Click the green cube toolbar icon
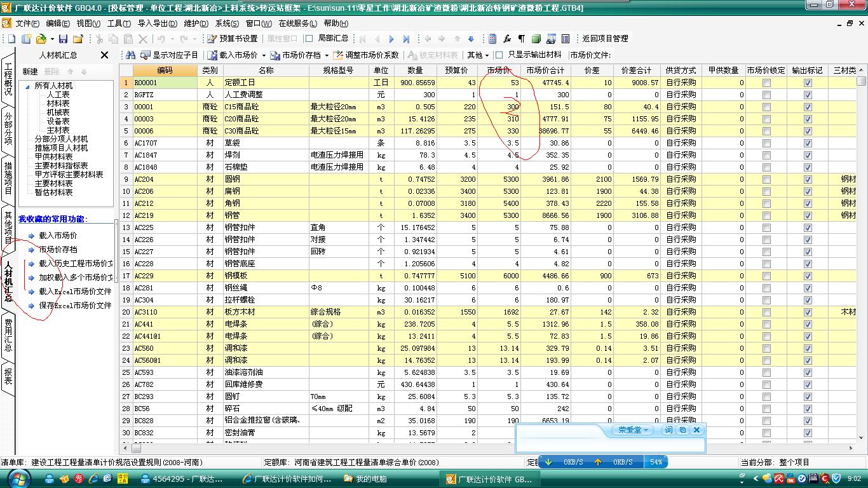 click(536, 39)
